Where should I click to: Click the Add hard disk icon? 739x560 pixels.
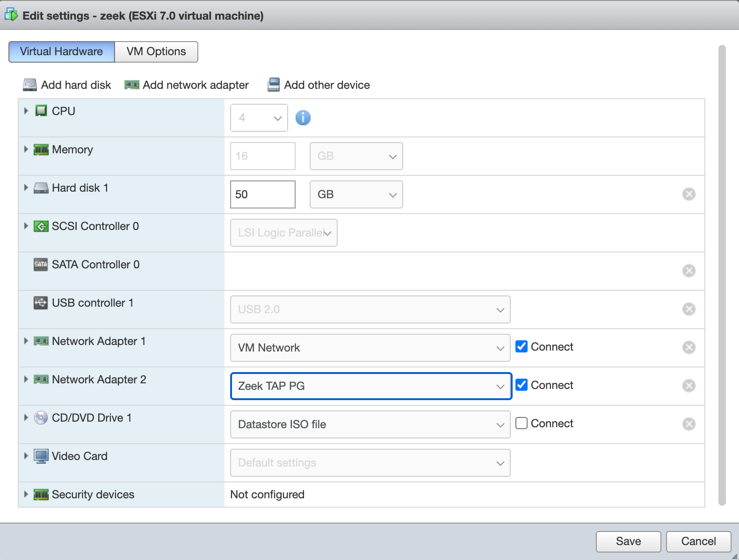[30, 85]
